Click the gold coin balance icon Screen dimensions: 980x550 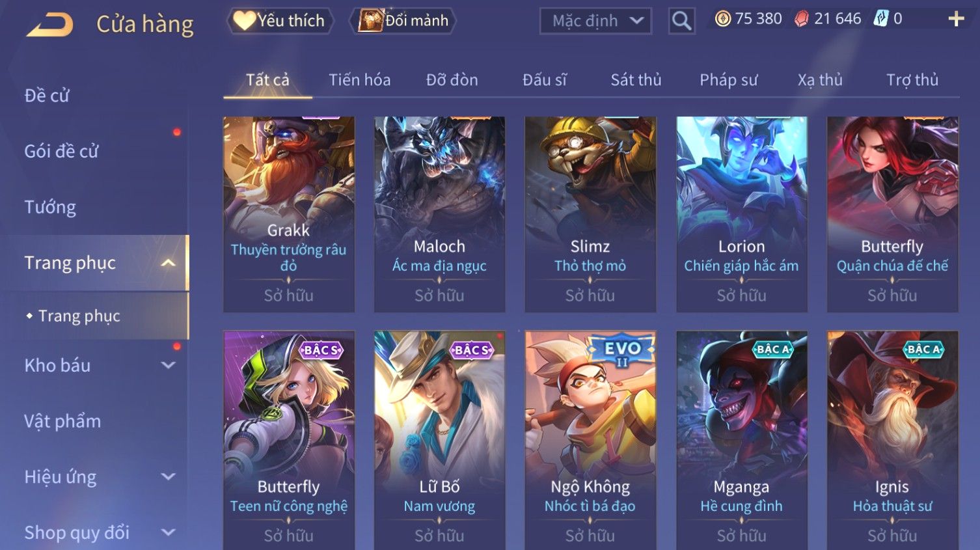pyautogui.click(x=722, y=19)
